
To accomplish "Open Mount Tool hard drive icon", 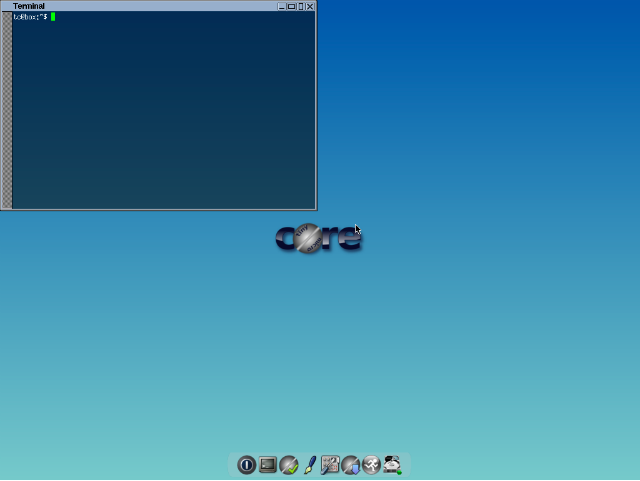I will 392,465.
